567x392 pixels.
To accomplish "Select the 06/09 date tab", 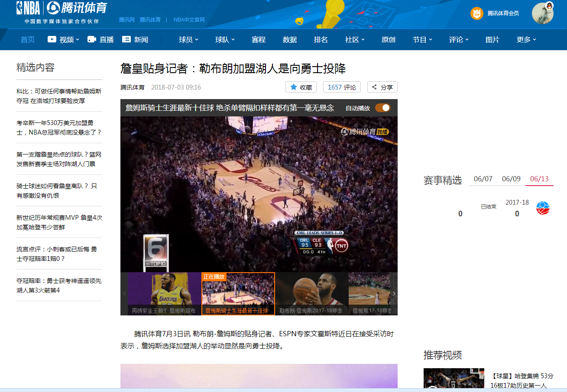I will click(x=511, y=179).
